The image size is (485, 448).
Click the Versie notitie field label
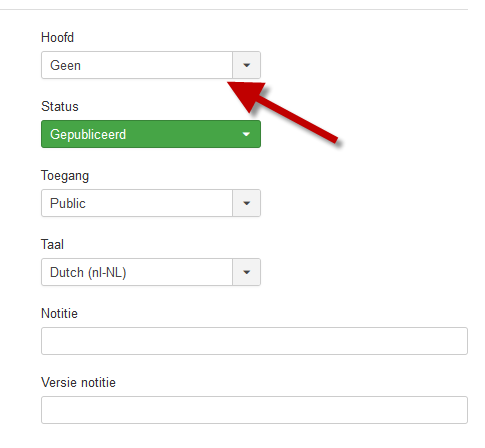tap(78, 382)
